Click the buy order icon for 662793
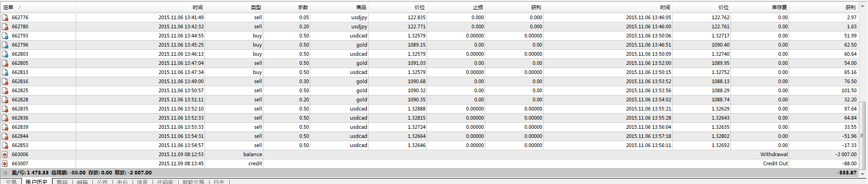Image resolution: width=868 pixels, height=184 pixels. (x=5, y=36)
